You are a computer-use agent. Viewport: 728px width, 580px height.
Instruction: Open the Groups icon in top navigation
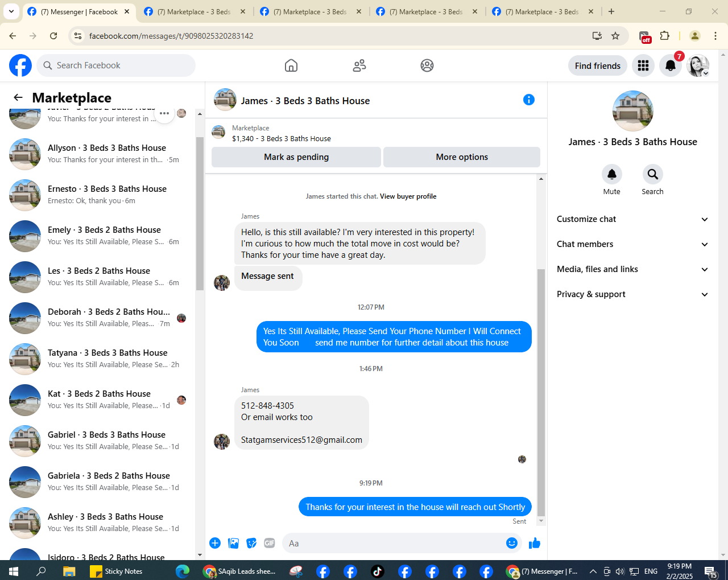pyautogui.click(x=427, y=65)
